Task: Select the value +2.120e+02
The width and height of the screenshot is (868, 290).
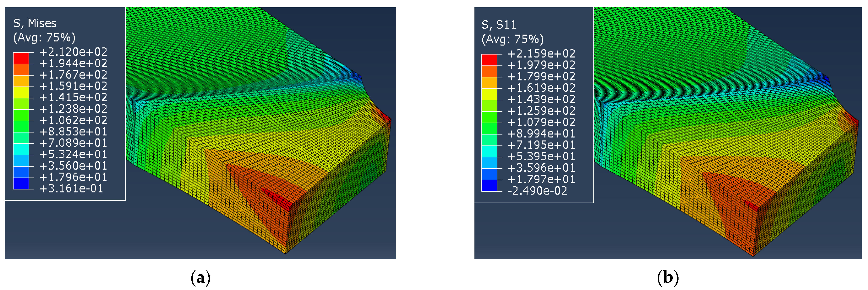Action: [73, 52]
